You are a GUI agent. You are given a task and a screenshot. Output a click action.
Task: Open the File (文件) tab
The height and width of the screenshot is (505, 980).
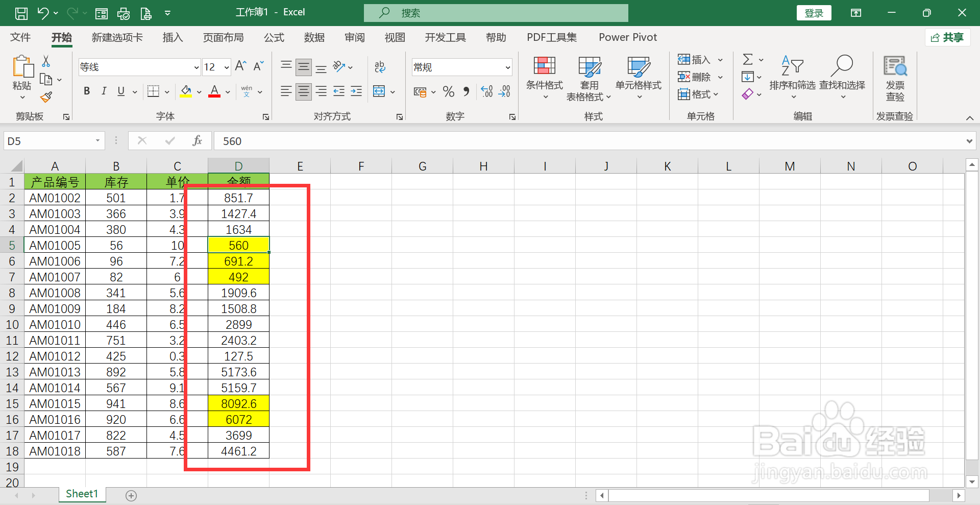[x=20, y=37]
